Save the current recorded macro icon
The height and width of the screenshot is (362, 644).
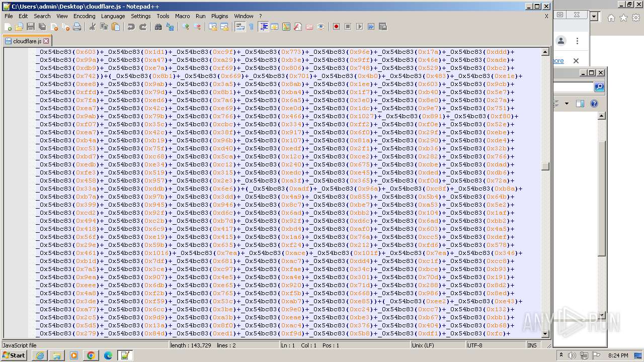(x=383, y=27)
